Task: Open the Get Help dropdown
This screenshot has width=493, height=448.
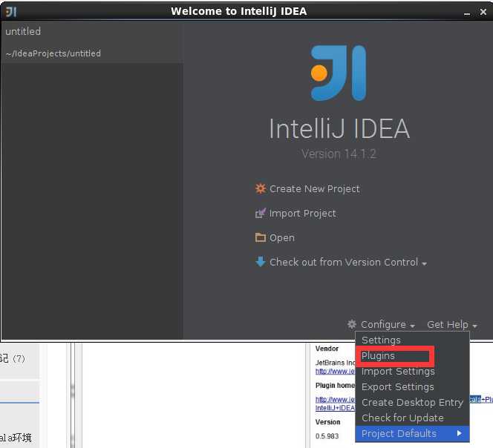Action: coord(452,325)
